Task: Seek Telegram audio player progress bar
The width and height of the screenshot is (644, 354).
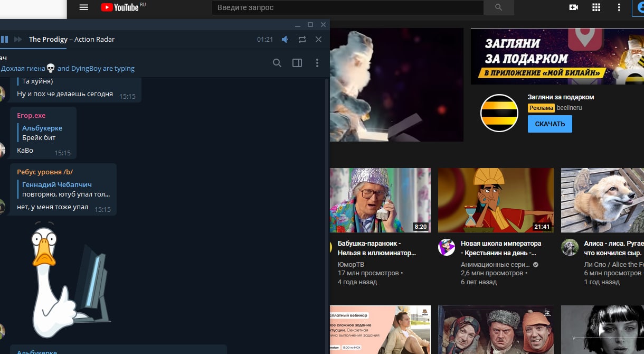Action: (164, 48)
